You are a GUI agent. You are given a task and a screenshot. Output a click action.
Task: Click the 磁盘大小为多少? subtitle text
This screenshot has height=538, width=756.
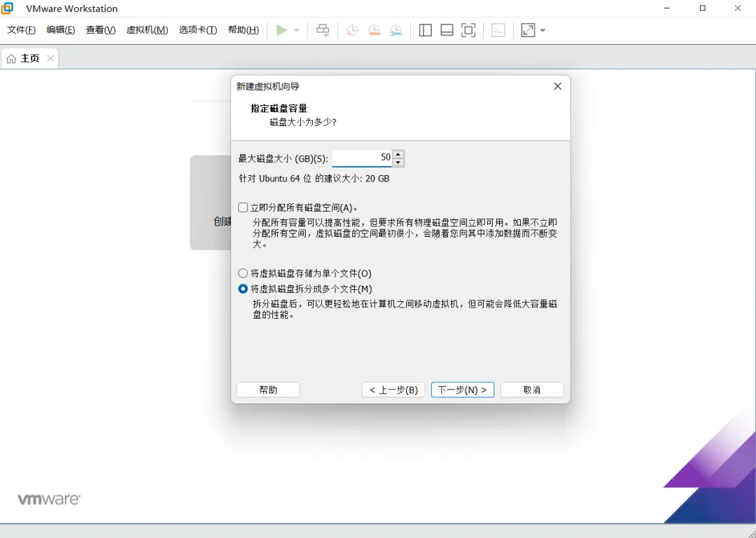tap(303, 123)
